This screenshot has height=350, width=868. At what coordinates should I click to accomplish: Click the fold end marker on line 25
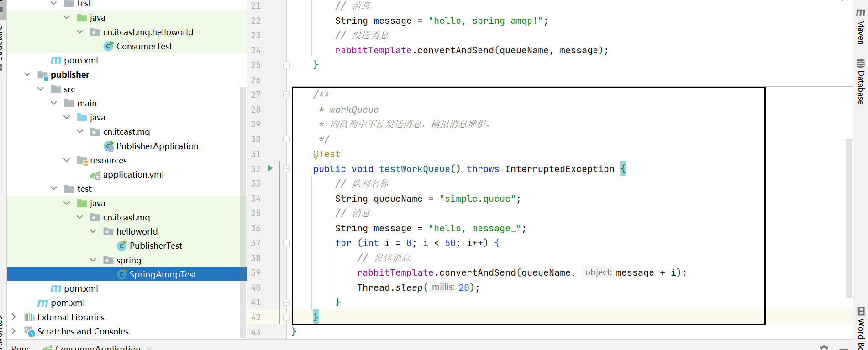coord(286,65)
